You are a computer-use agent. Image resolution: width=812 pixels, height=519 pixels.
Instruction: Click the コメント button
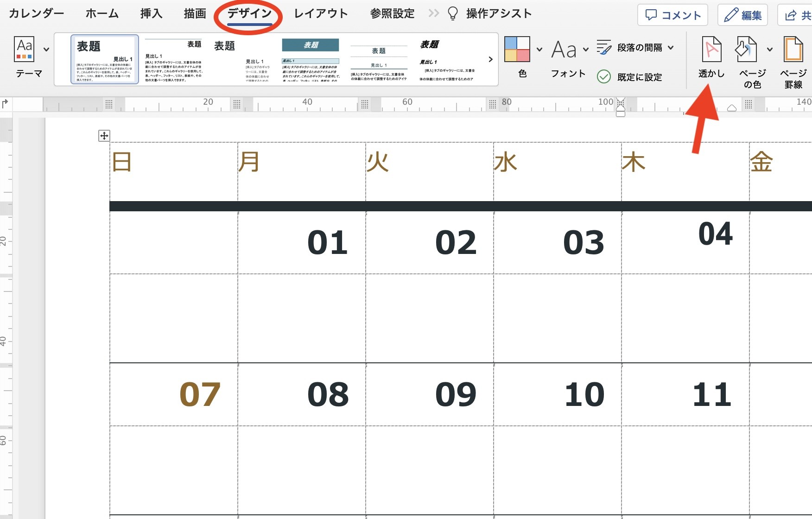(672, 15)
